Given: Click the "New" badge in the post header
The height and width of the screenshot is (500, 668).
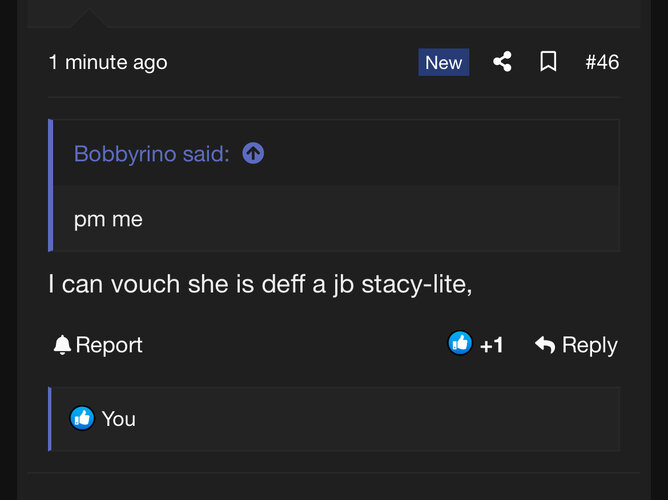Looking at the screenshot, I should click(443, 62).
